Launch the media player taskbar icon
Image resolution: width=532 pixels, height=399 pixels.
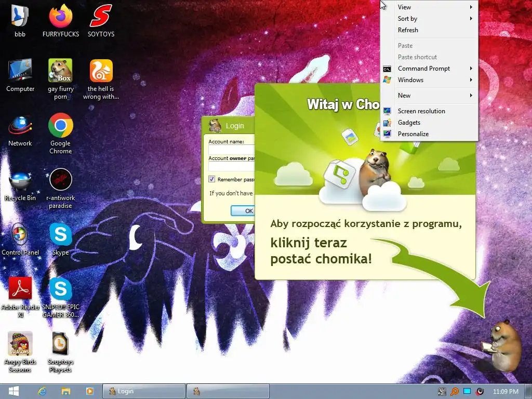click(x=89, y=391)
